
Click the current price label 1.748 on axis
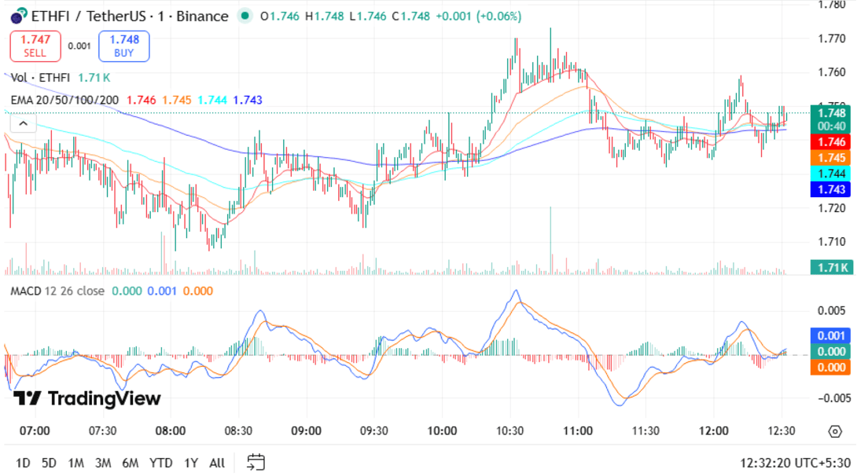coord(832,113)
